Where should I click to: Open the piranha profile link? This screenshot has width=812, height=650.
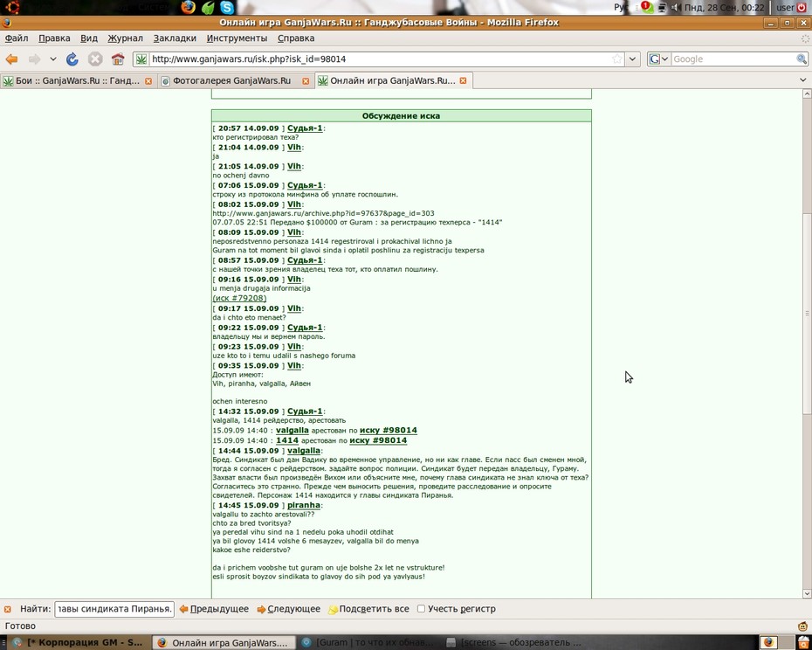tap(304, 505)
